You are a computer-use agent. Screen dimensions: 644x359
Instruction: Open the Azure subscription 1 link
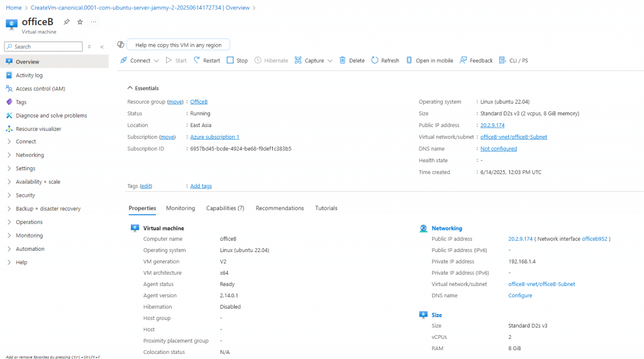[x=214, y=137]
